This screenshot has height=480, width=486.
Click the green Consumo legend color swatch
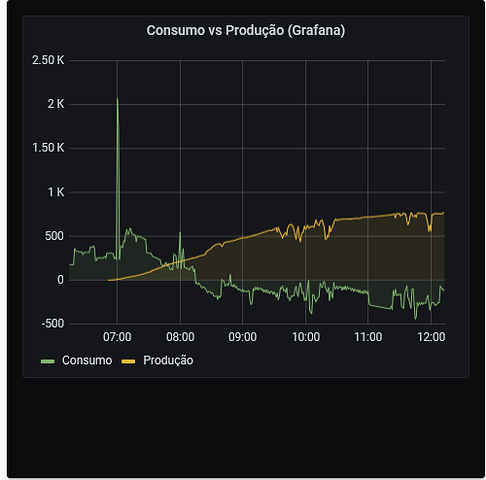[x=48, y=361]
